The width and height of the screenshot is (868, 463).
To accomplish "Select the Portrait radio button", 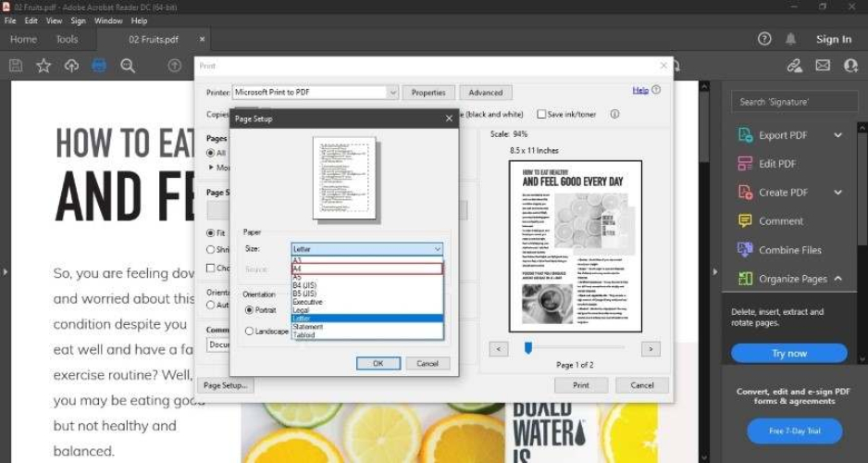I will [x=249, y=310].
